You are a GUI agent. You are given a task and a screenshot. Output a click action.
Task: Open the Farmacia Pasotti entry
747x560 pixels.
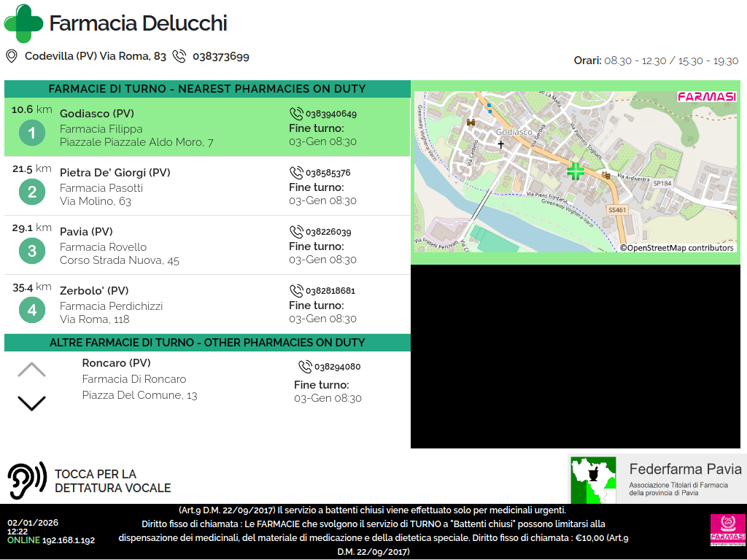[101, 188]
